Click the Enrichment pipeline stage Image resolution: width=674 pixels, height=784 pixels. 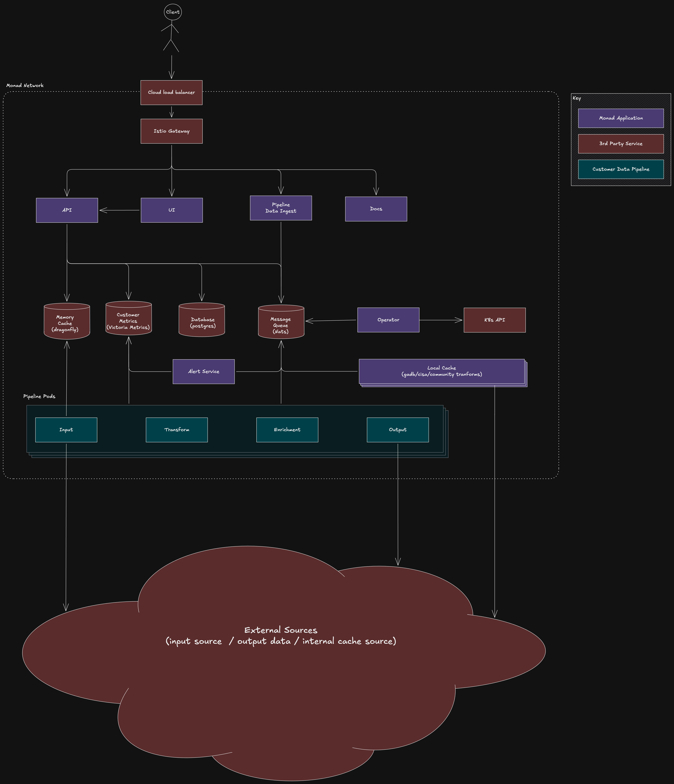[287, 430]
